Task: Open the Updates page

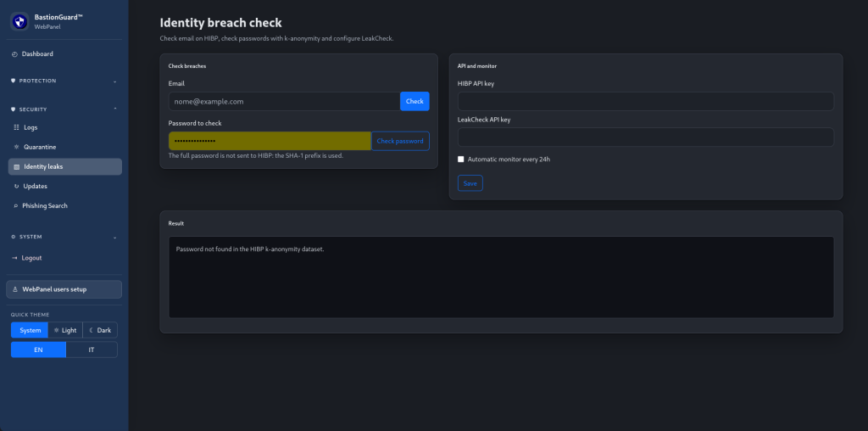Action: pyautogui.click(x=64, y=186)
